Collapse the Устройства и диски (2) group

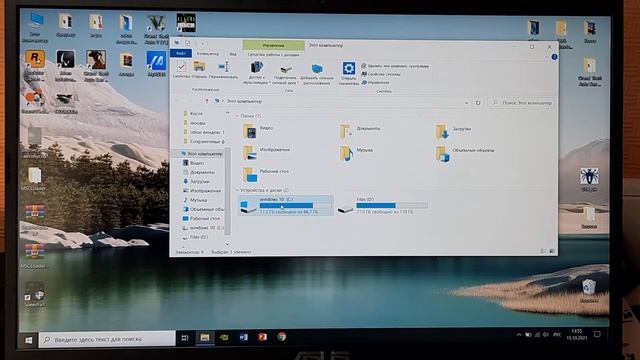click(237, 190)
